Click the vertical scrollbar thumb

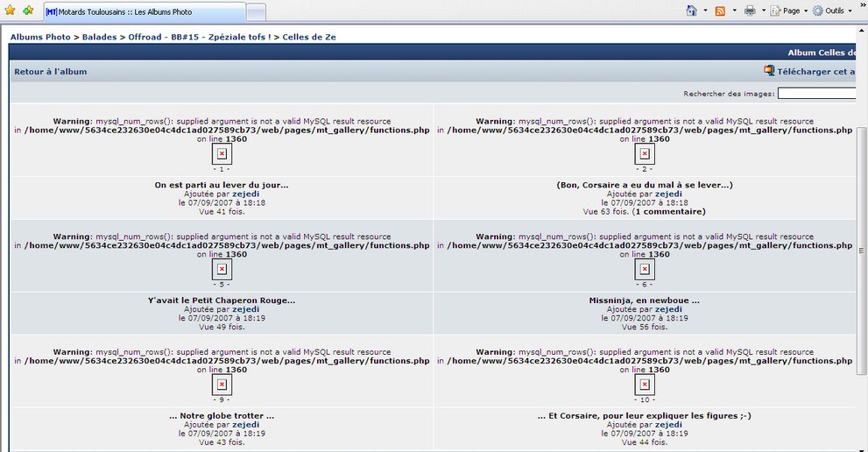[861, 251]
